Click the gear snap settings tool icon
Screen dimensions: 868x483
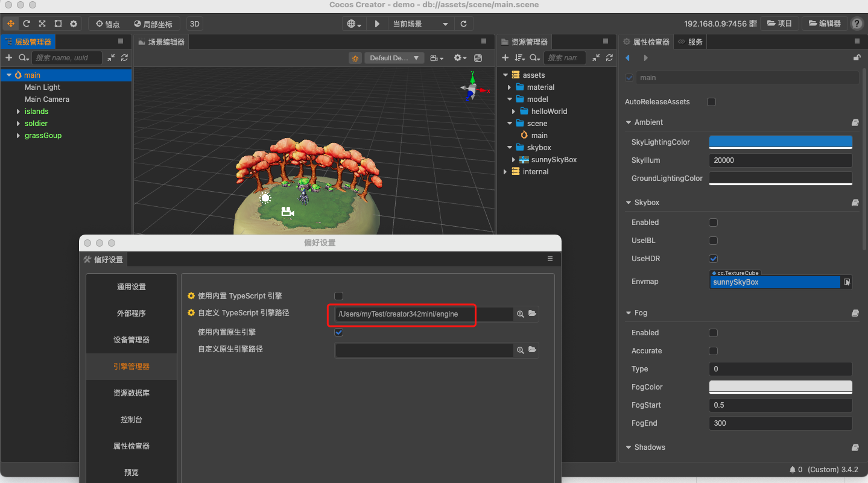pos(74,24)
